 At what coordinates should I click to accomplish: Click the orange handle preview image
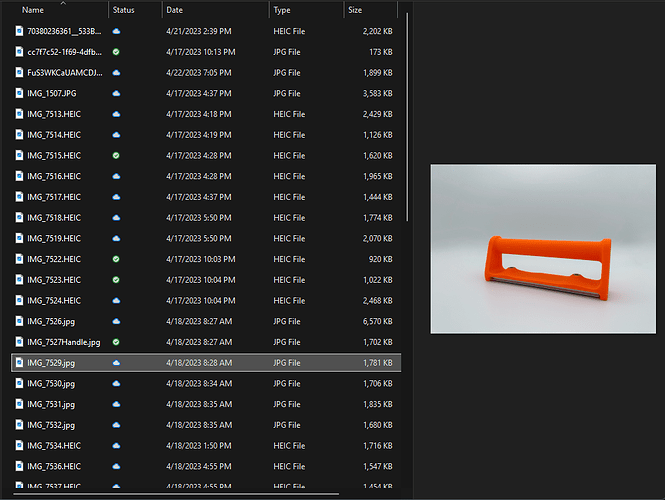coord(543,249)
